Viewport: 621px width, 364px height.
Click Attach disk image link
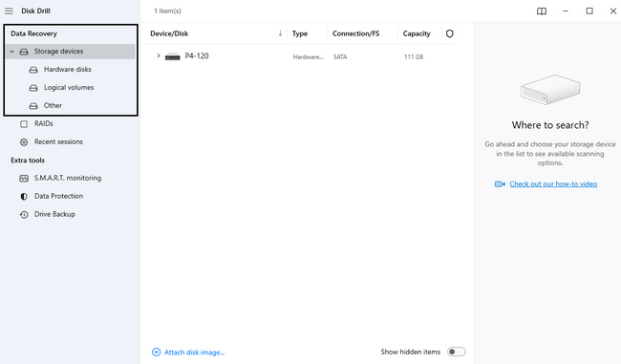[x=195, y=353]
